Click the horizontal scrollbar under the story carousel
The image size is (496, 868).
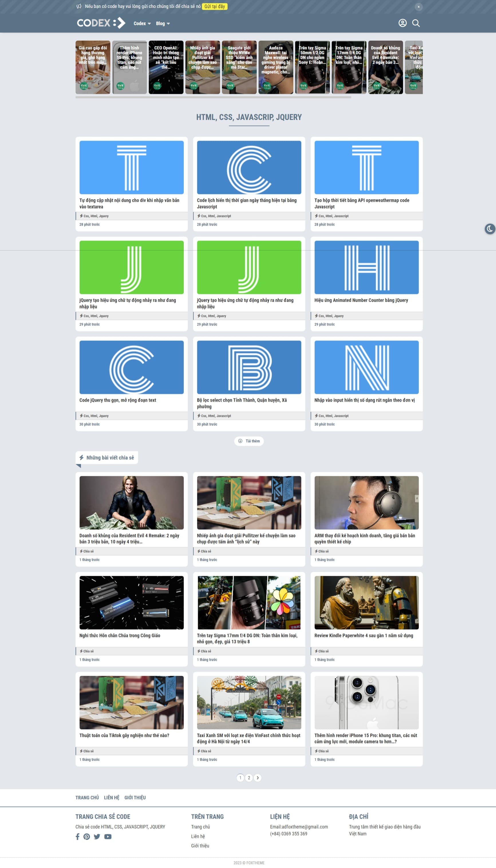[x=213, y=97]
